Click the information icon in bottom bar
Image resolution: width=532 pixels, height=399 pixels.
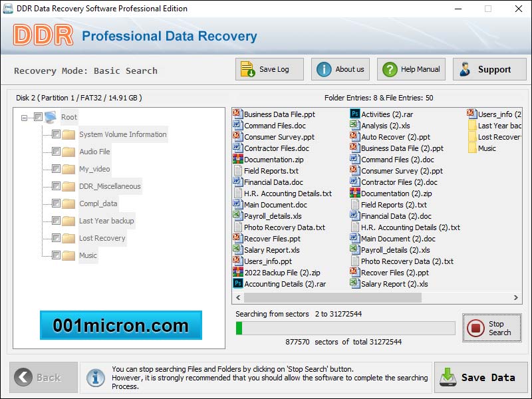coord(96,378)
